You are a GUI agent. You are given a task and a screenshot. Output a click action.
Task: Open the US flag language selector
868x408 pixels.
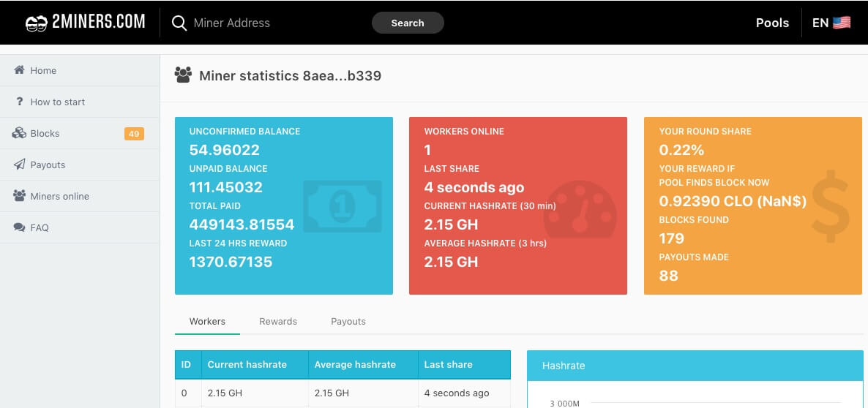click(842, 23)
